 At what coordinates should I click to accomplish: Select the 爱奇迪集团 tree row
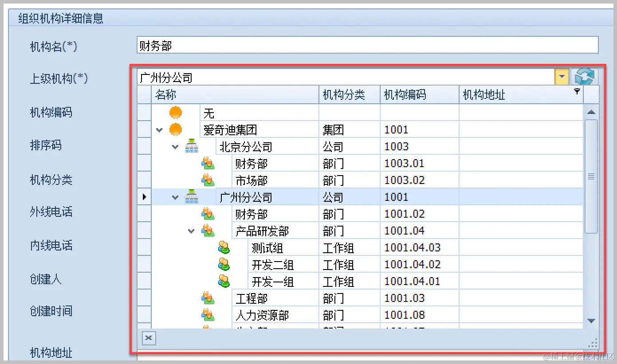[x=367, y=129]
